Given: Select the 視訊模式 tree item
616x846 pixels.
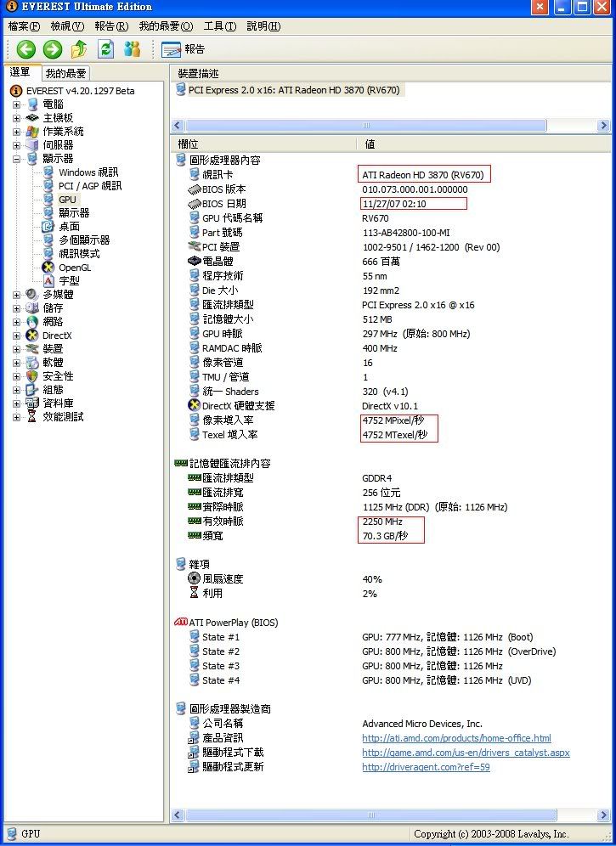Looking at the screenshot, I should click(78, 253).
